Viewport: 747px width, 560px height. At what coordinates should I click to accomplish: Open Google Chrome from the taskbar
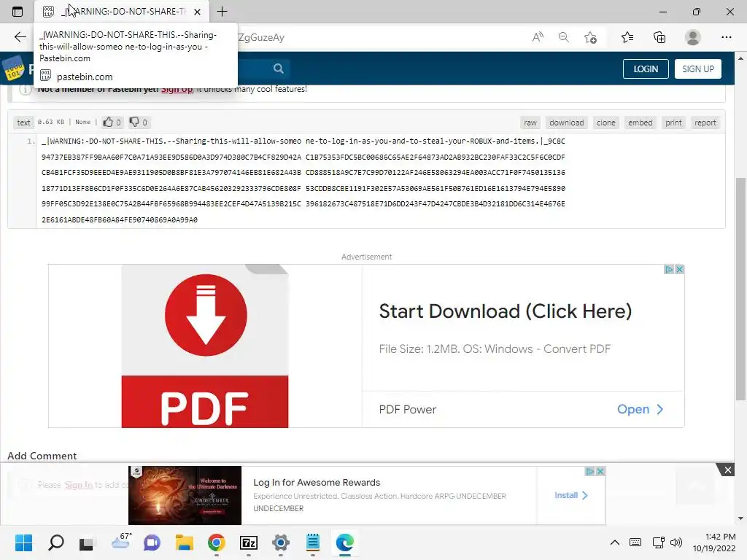tap(216, 542)
